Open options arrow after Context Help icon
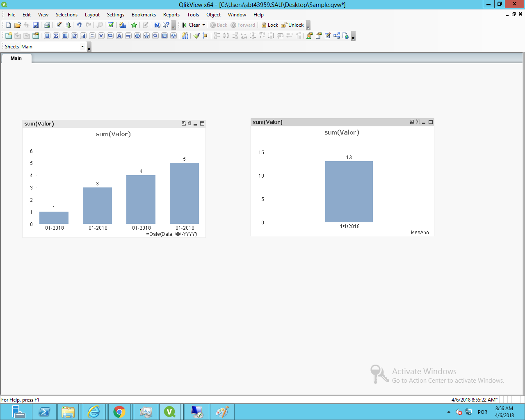This screenshot has height=420, width=525. pyautogui.click(x=173, y=26)
